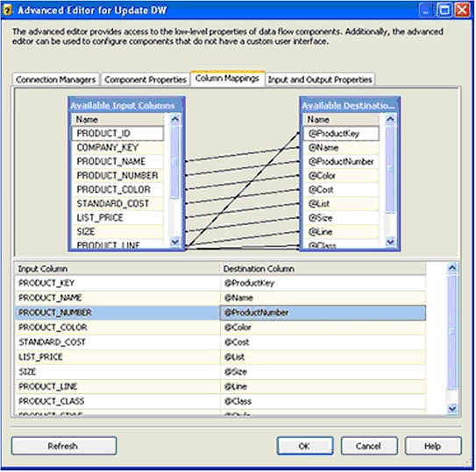Select highlighted PRODUCT_NUMBER cell in mappings grid

coord(117,313)
